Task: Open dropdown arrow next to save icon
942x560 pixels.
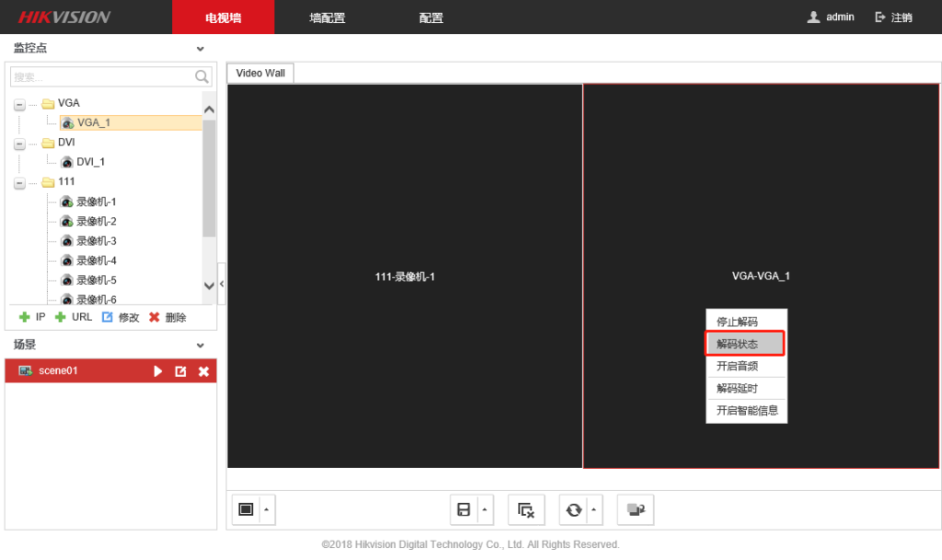Action: [x=486, y=509]
